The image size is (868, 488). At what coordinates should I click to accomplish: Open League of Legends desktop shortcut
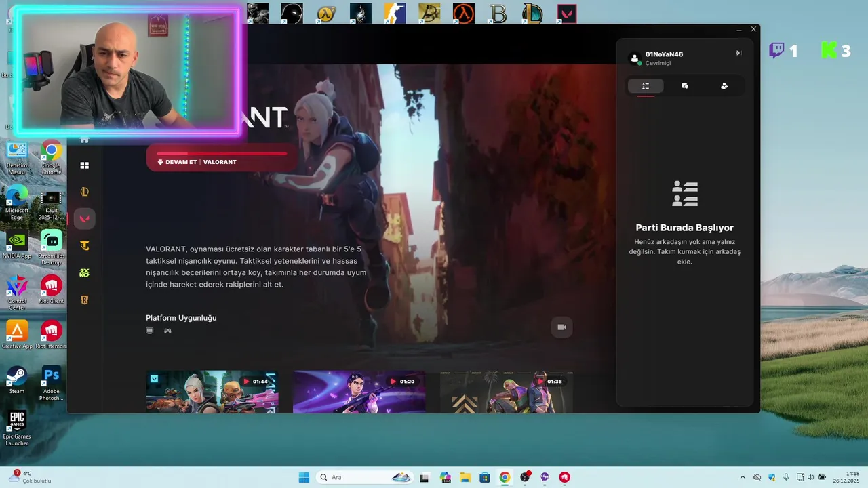(532, 13)
